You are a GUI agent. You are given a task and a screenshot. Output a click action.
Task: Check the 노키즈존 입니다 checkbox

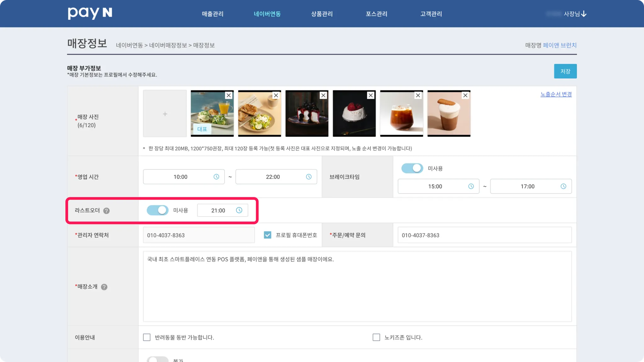tap(376, 337)
